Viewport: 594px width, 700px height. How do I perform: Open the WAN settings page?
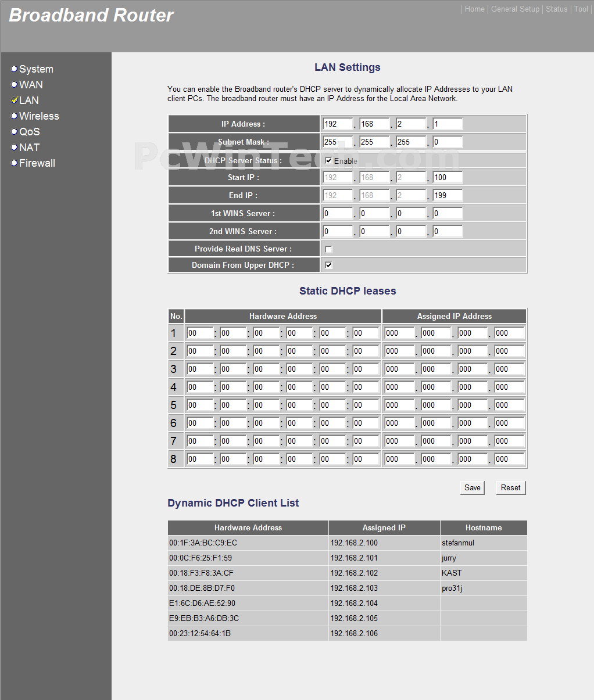pyautogui.click(x=31, y=85)
